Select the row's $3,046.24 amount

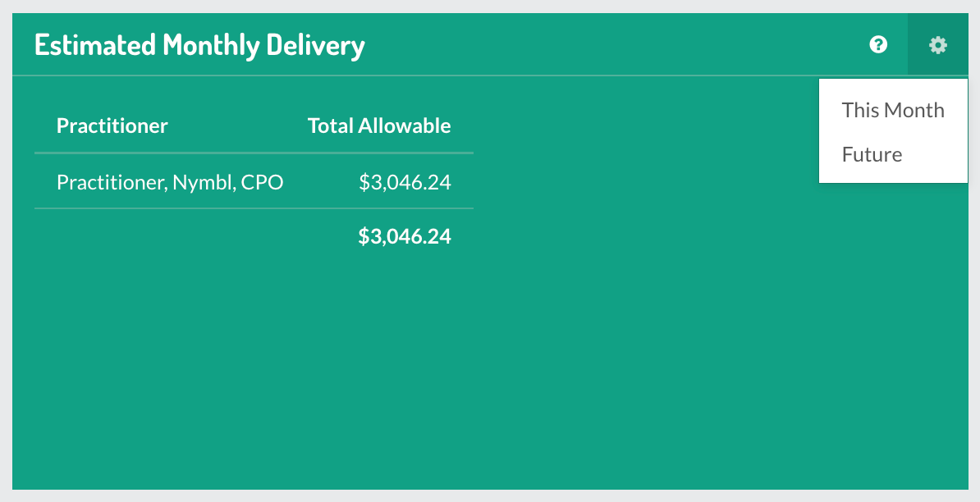pos(405,182)
